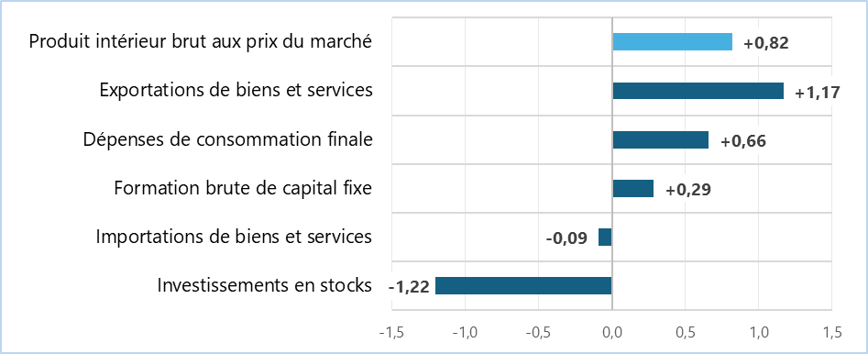Image resolution: width=868 pixels, height=354 pixels.
Task: Select the Exportations de biens et services bar
Action: point(698,90)
